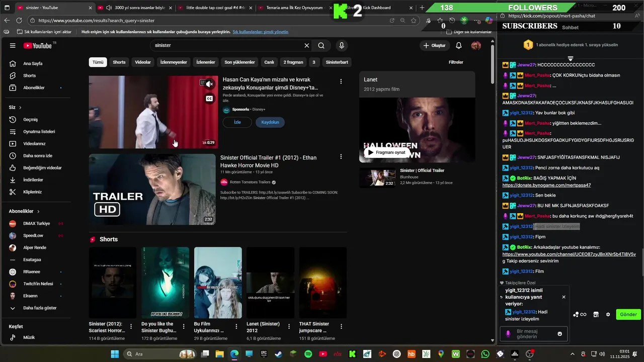Expand the Siz section chevron

pos(20,108)
